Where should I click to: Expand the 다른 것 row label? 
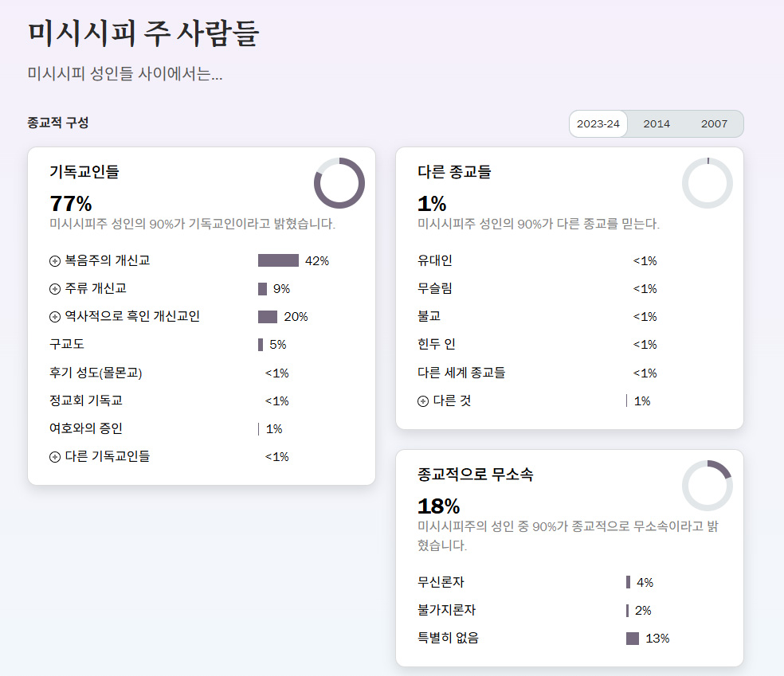(x=452, y=401)
